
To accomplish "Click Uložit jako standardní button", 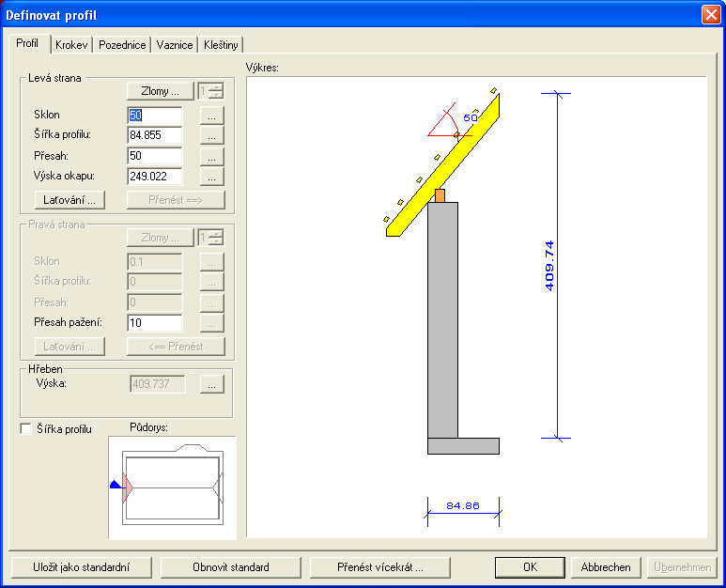I will 82,567.
